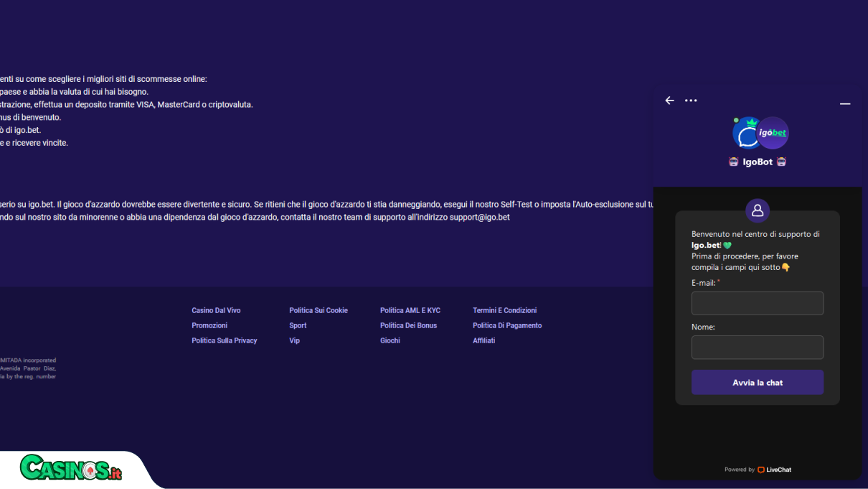Click the support@igo.bet email address
The image size is (868, 489).
[x=480, y=217]
